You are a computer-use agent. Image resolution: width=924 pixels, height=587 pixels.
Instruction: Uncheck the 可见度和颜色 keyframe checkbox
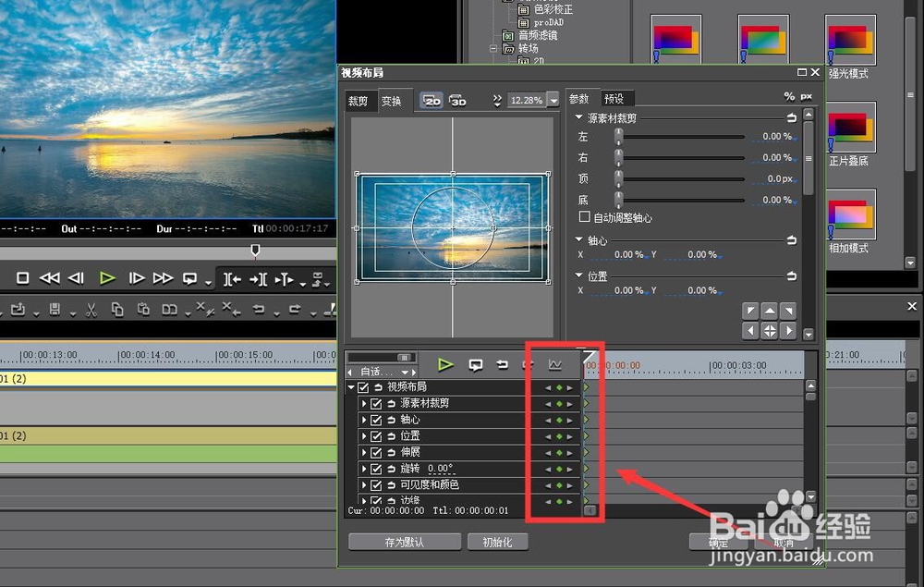(376, 485)
